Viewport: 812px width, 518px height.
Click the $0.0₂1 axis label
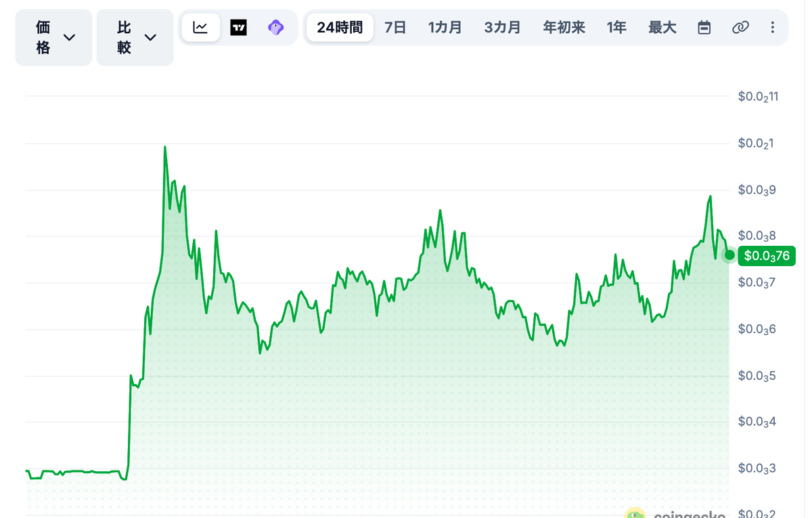(755, 144)
